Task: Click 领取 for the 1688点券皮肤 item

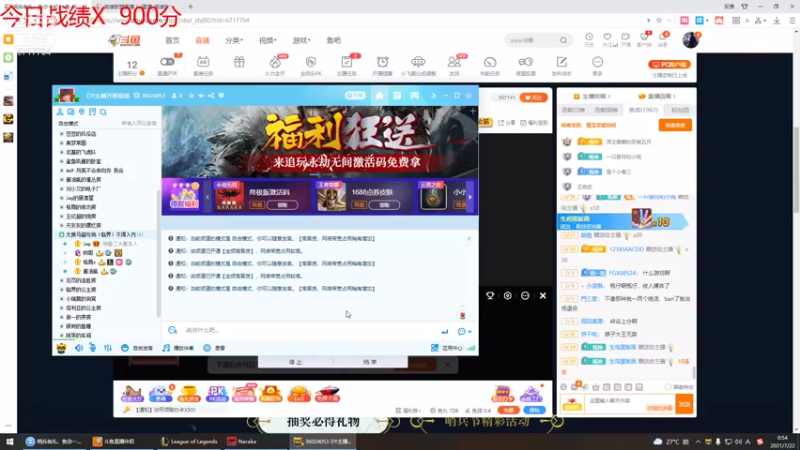Action: pos(384,205)
